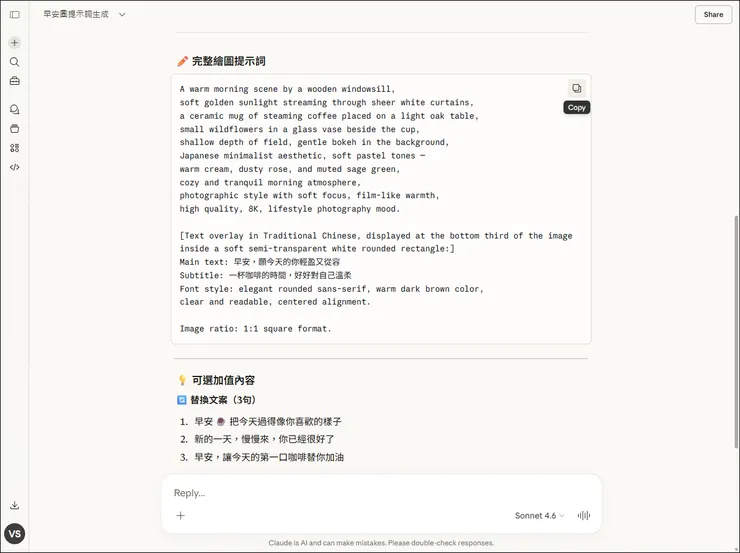Screen dimensions: 740x553
Task: Click the line 'high quality, 8K, lifestyle photography mood.'
Action: click(289, 209)
